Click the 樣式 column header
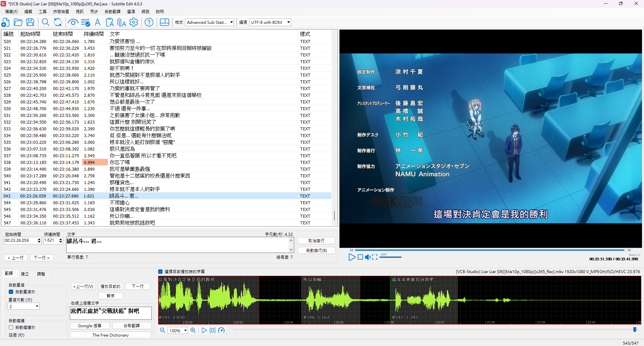This screenshot has height=346, width=644. pyautogui.click(x=314, y=34)
